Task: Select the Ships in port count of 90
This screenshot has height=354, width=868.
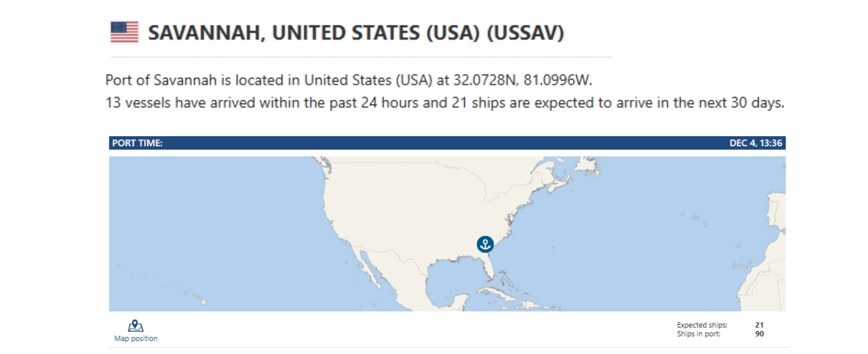Action: (759, 334)
